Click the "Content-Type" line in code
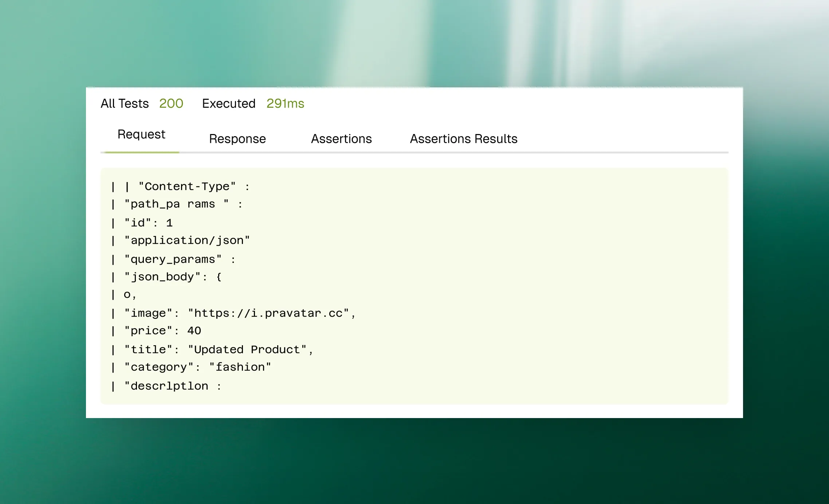Image resolution: width=829 pixels, height=504 pixels. 187,187
